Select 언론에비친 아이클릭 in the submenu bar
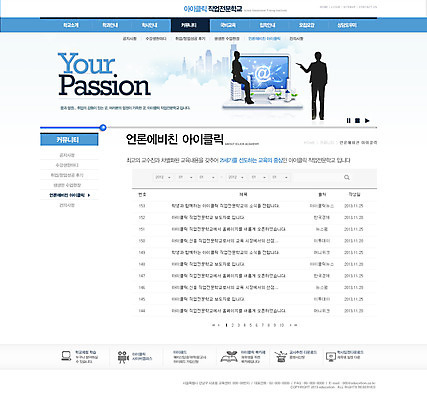Screen dimensions: 427x400 coord(264,39)
